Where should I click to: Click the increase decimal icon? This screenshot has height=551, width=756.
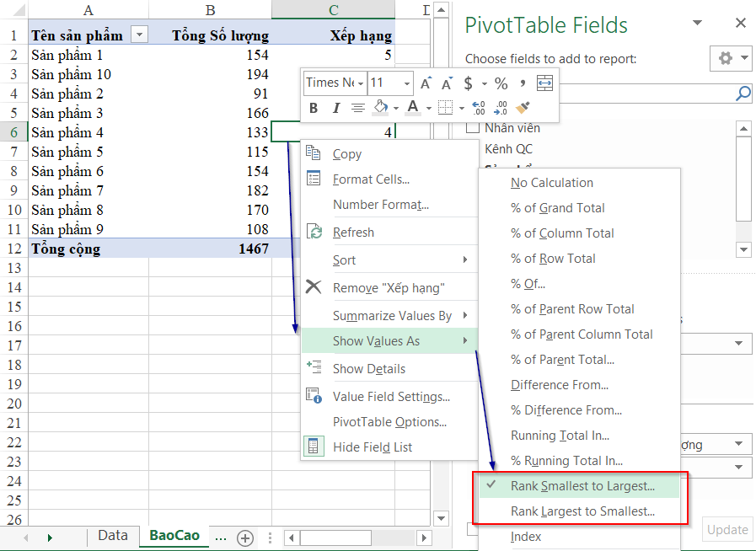pos(479,108)
